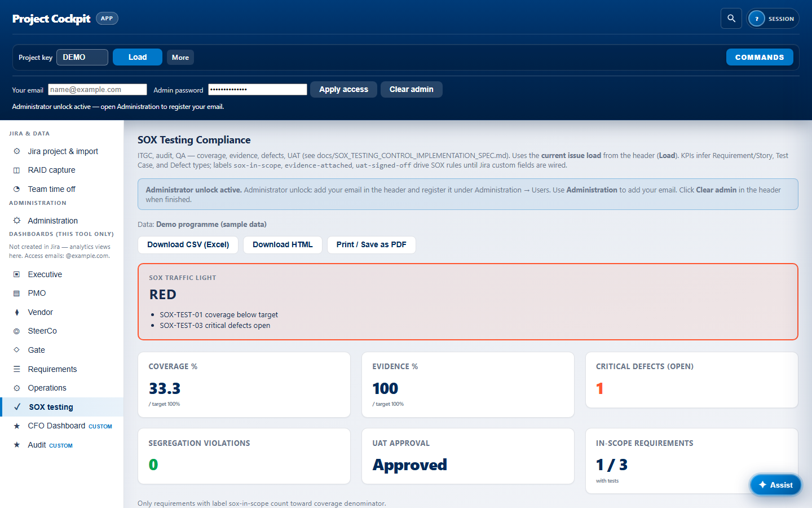The height and width of the screenshot is (508, 812).
Task: Click the search magnifier icon
Action: click(x=731, y=19)
